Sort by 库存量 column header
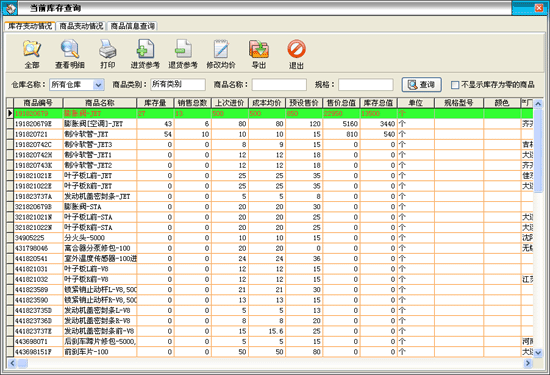 tap(155, 103)
